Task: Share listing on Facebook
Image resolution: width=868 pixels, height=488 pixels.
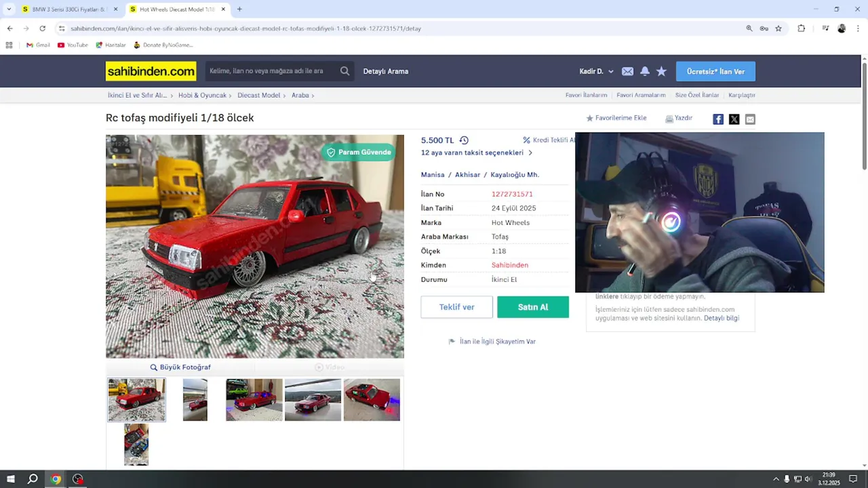Action: [x=718, y=119]
